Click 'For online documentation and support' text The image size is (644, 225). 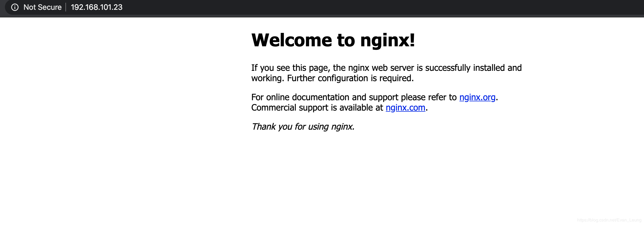[x=325, y=97]
